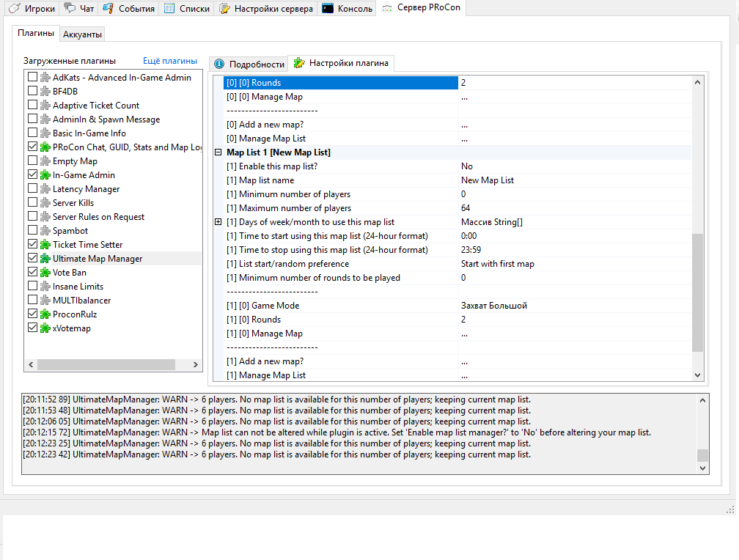Expand Days of week/month map list row

(x=218, y=222)
